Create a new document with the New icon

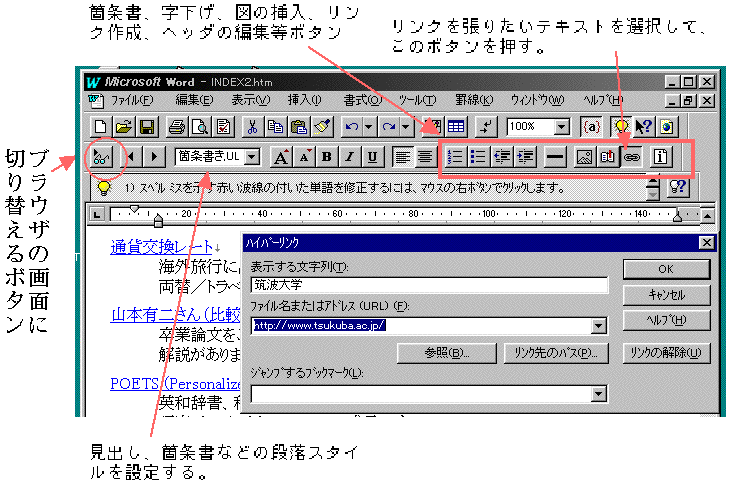[x=100, y=127]
